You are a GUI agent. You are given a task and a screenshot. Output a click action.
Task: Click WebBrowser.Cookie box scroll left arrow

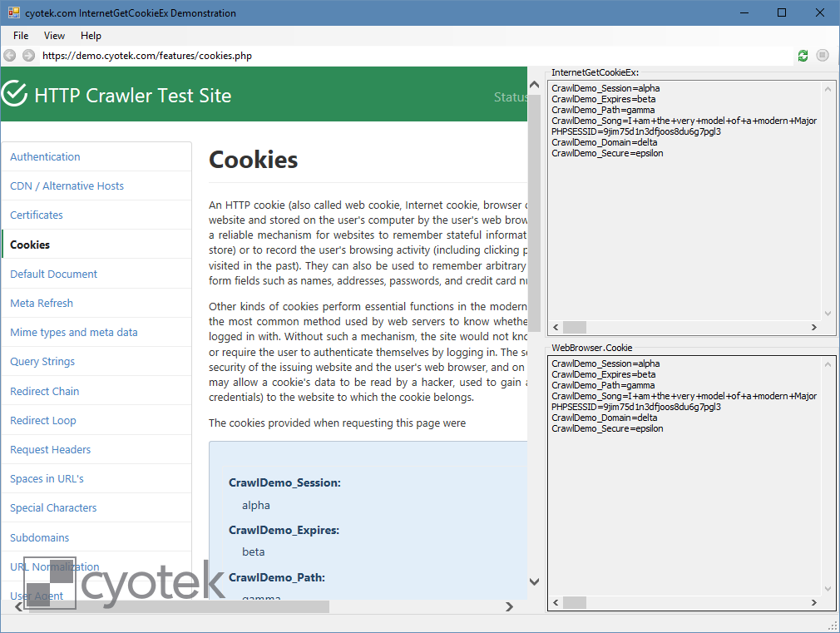[556, 603]
